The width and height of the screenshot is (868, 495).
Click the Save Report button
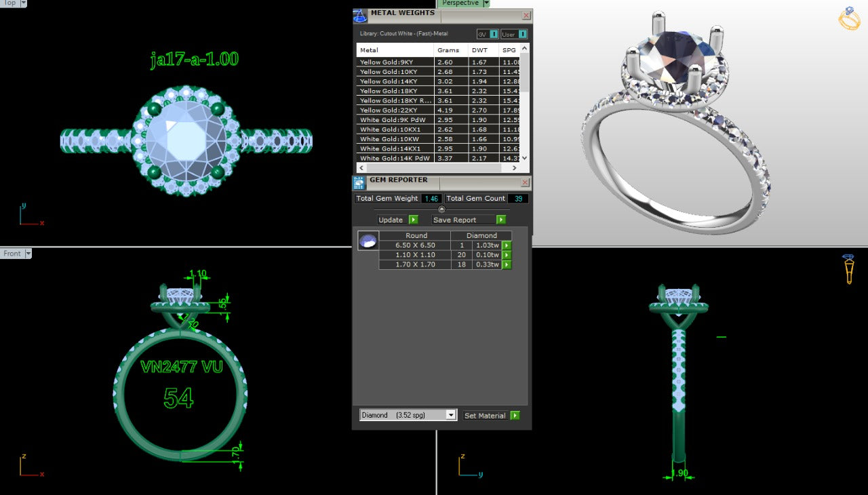coord(464,220)
